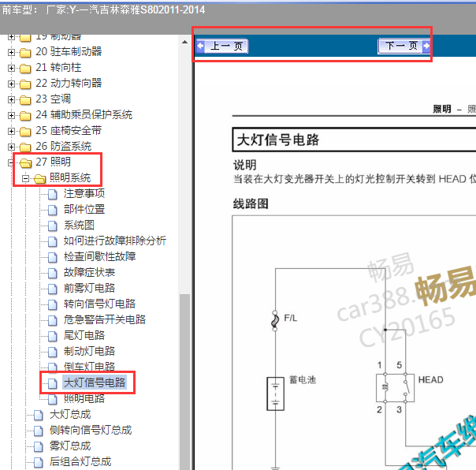This screenshot has height=470, width=476.
Task: Expand the 25 座椅安全带 folder
Action: 11,131
